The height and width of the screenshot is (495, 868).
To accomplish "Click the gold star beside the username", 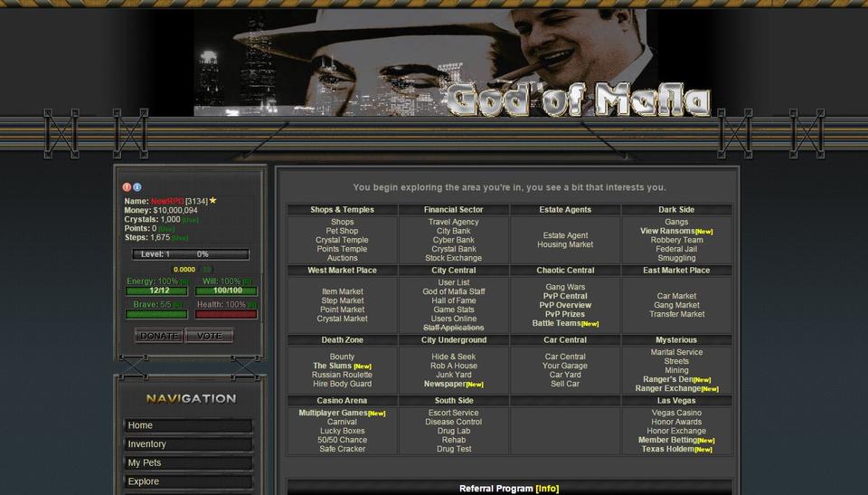I will click(213, 201).
